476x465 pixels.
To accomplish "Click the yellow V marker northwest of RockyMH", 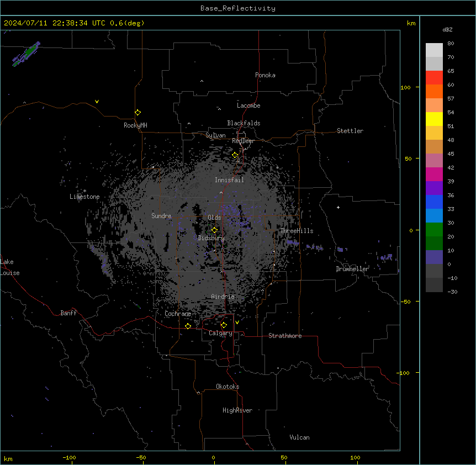I will [97, 102].
